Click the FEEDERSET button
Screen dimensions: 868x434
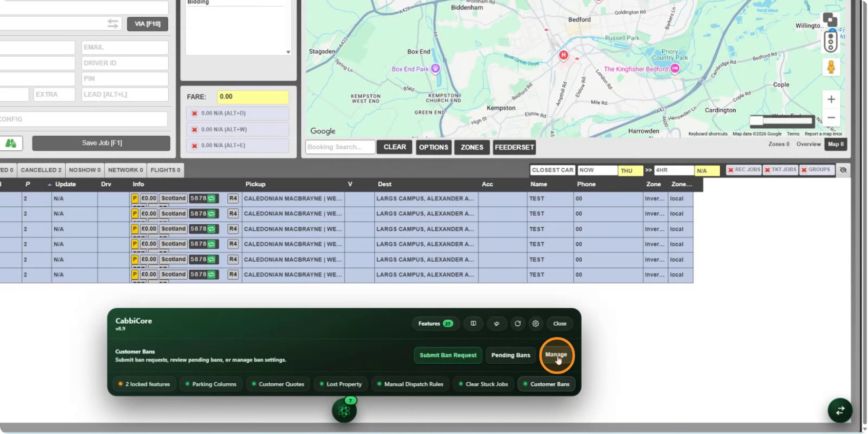tap(515, 147)
